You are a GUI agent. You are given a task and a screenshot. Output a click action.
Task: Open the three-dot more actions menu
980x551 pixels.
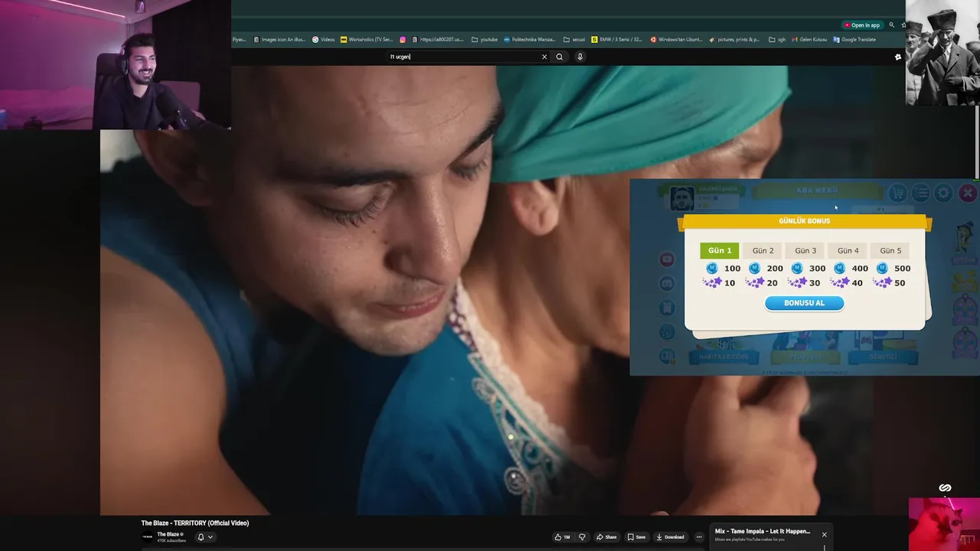coord(699,537)
